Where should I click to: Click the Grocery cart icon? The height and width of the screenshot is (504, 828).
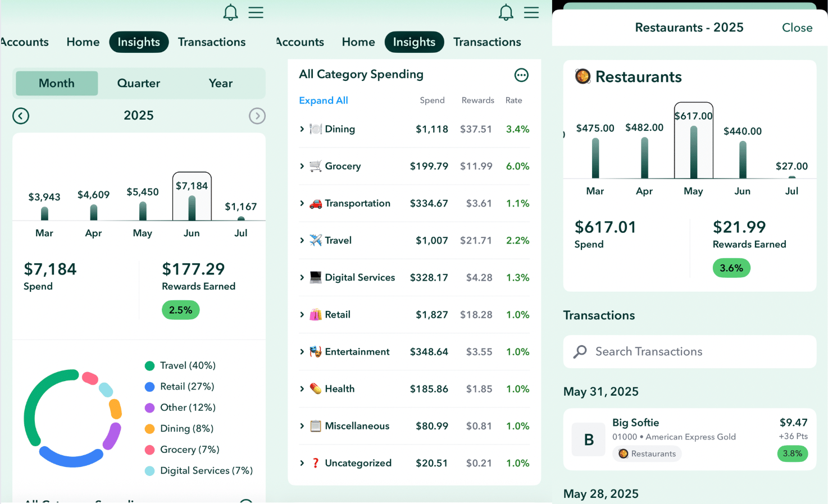[x=316, y=166]
